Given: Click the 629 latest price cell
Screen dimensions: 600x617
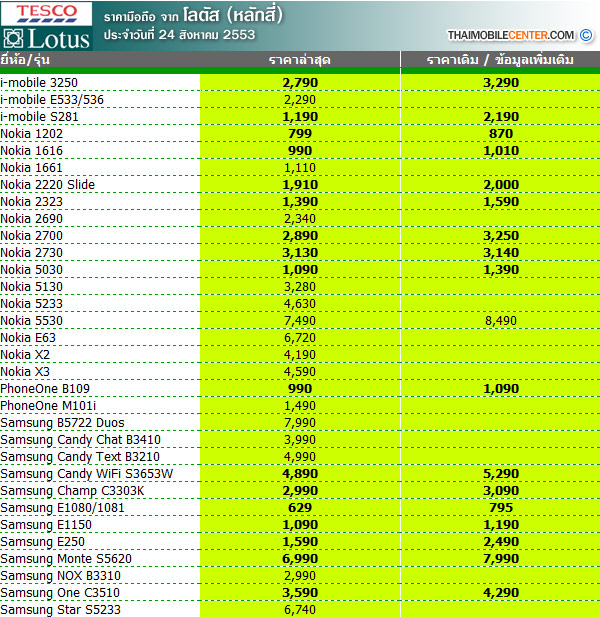Looking at the screenshot, I should tap(300, 508).
